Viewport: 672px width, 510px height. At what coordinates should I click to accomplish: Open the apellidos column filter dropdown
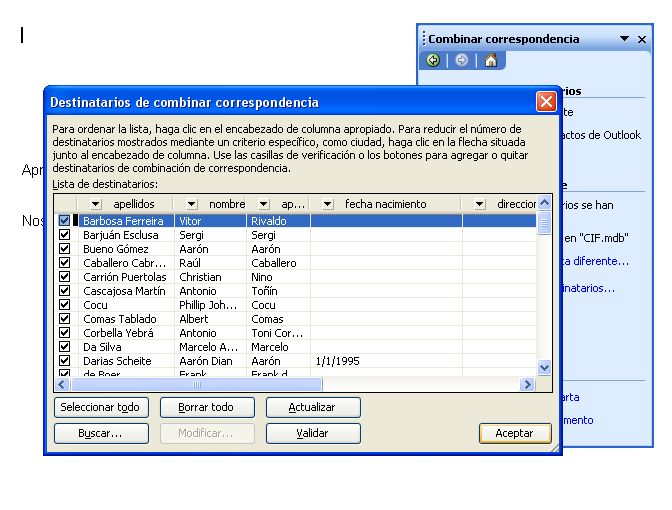[x=95, y=204]
